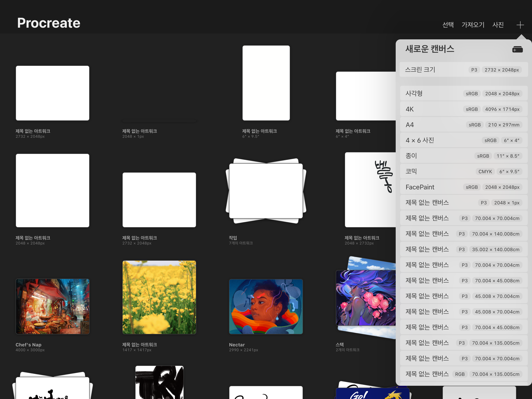This screenshot has width=532, height=399.
Task: Choose the 4K canvas preset
Action: (463, 109)
